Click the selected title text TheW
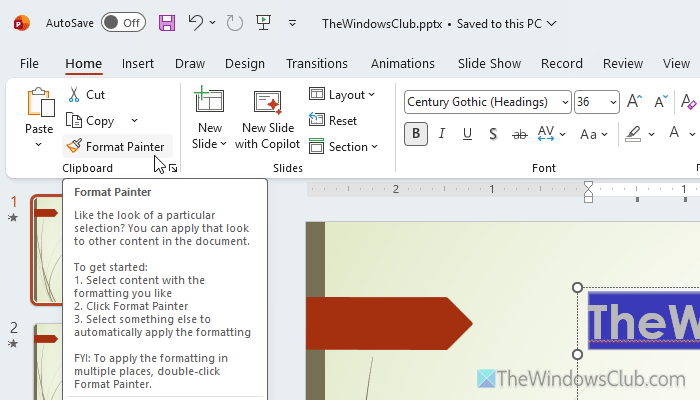This screenshot has height=400, width=700. [644, 321]
